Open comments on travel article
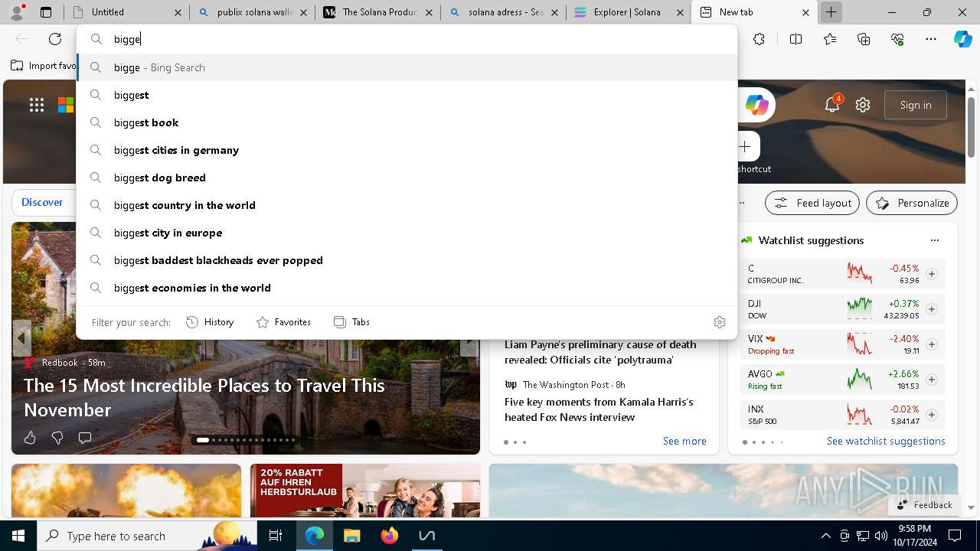The image size is (980, 551). coord(85,438)
